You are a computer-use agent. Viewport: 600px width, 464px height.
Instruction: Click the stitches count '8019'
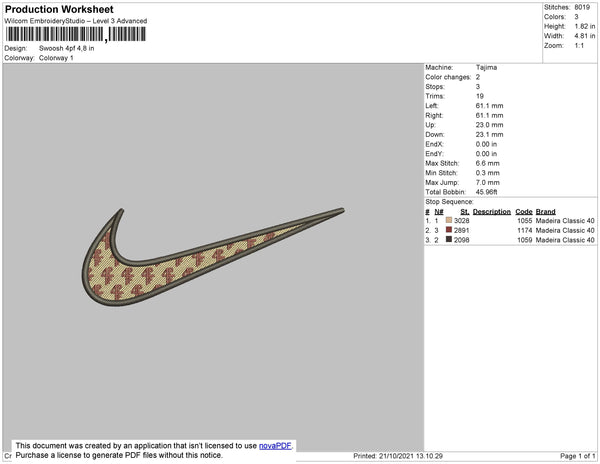[x=582, y=7]
